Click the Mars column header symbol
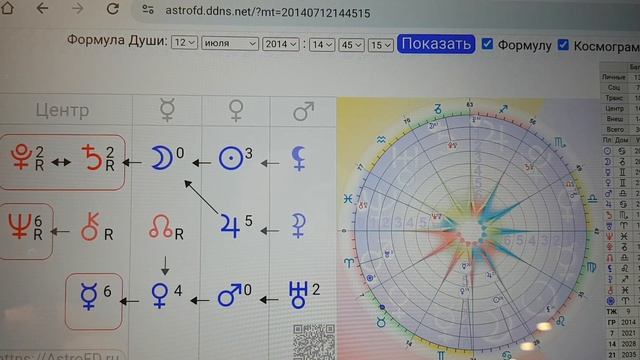The image size is (640, 360). [303, 111]
